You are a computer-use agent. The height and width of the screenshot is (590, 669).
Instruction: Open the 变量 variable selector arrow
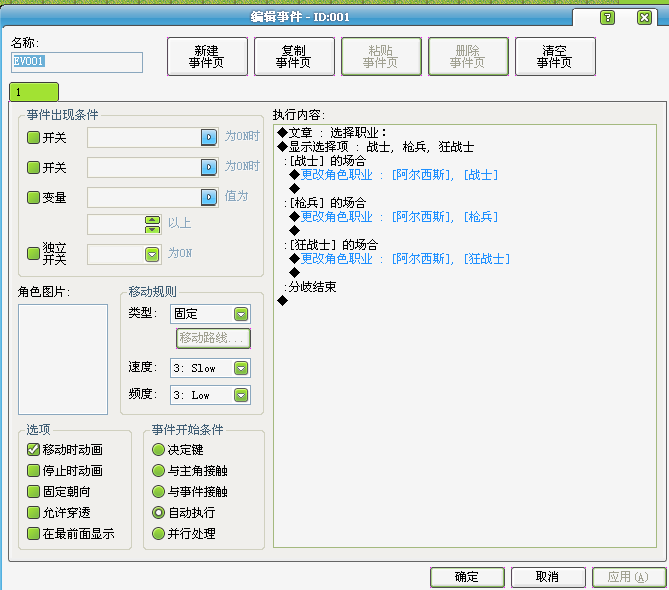tap(209, 197)
